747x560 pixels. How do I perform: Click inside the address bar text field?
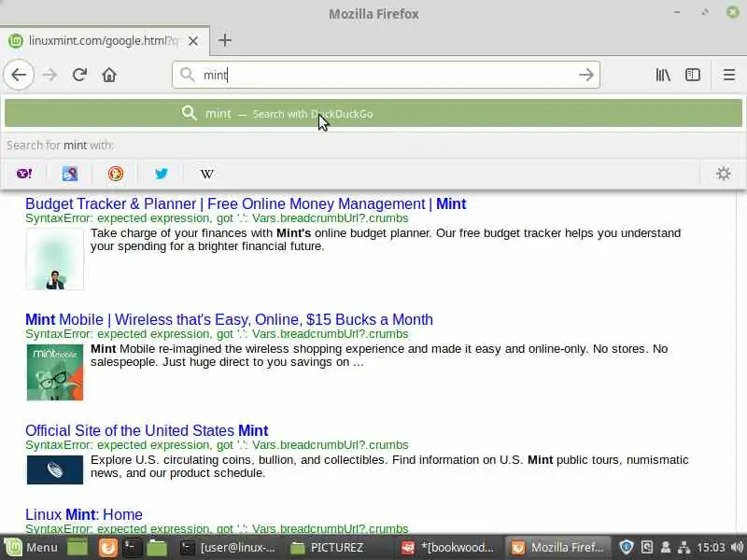(x=386, y=75)
